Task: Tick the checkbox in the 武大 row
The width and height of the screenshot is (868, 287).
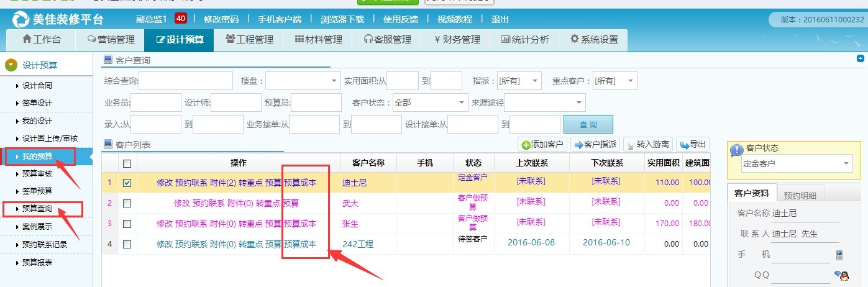Action: [127, 203]
